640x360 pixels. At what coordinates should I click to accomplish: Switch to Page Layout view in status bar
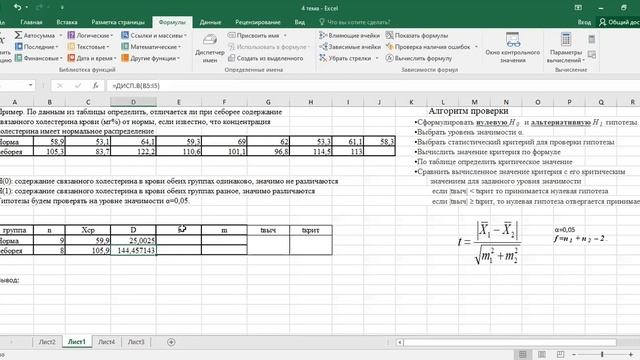(x=542, y=354)
